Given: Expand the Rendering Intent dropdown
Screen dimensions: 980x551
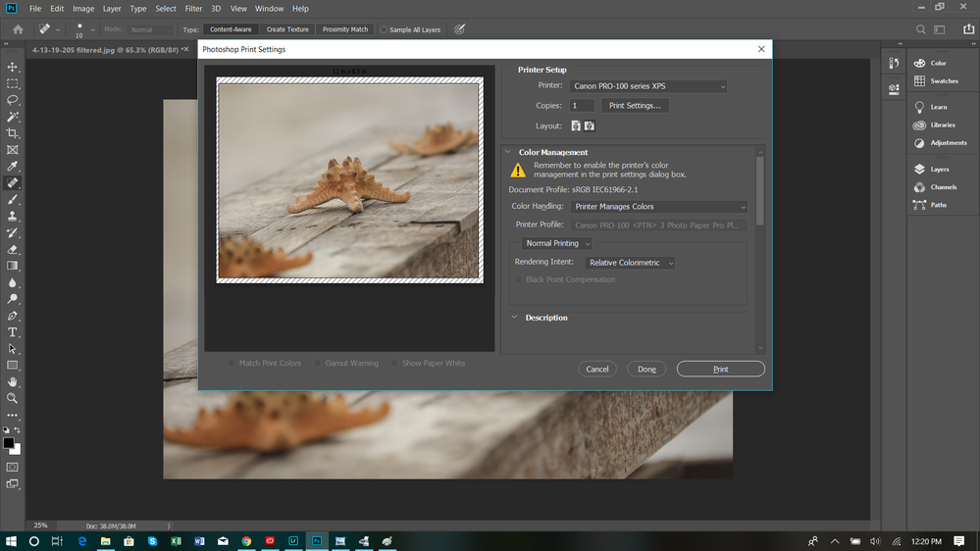Looking at the screenshot, I should pyautogui.click(x=631, y=263).
